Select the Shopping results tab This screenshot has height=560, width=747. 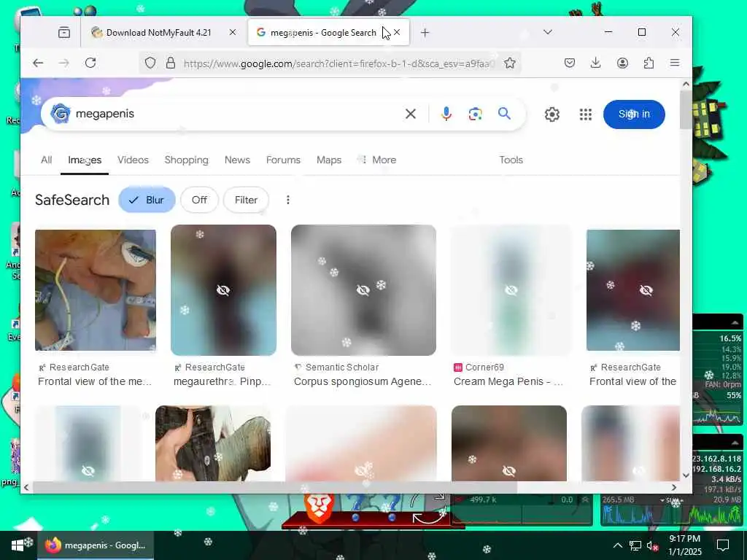click(186, 160)
